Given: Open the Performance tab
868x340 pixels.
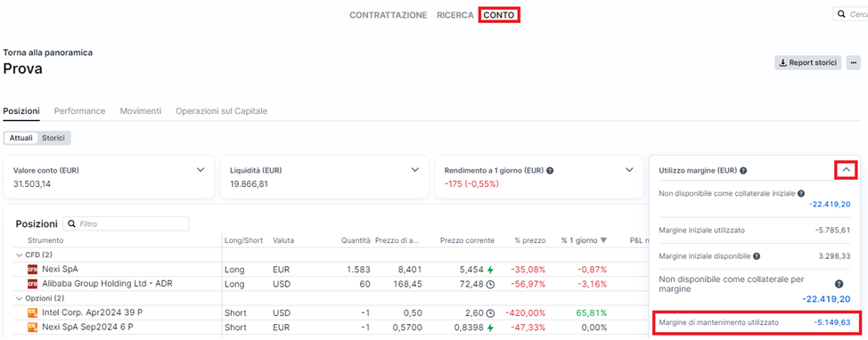Looking at the screenshot, I should pos(79,111).
